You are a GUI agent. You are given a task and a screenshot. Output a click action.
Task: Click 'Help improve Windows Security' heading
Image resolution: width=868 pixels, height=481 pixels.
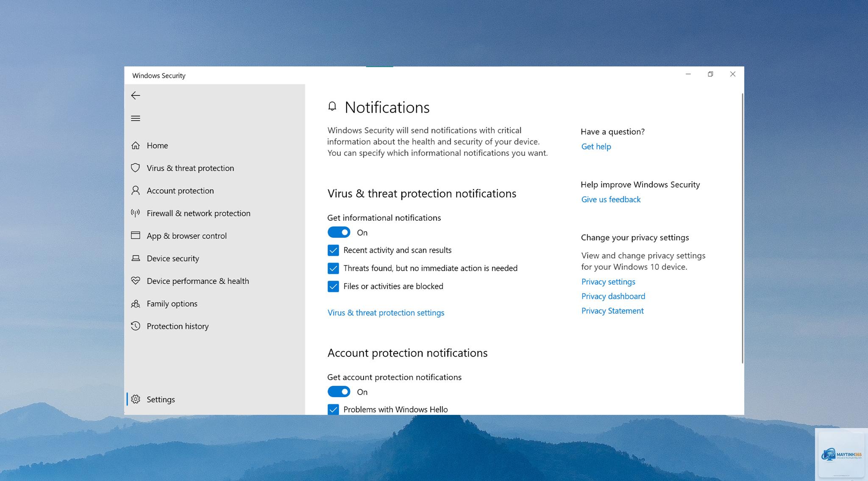point(640,185)
